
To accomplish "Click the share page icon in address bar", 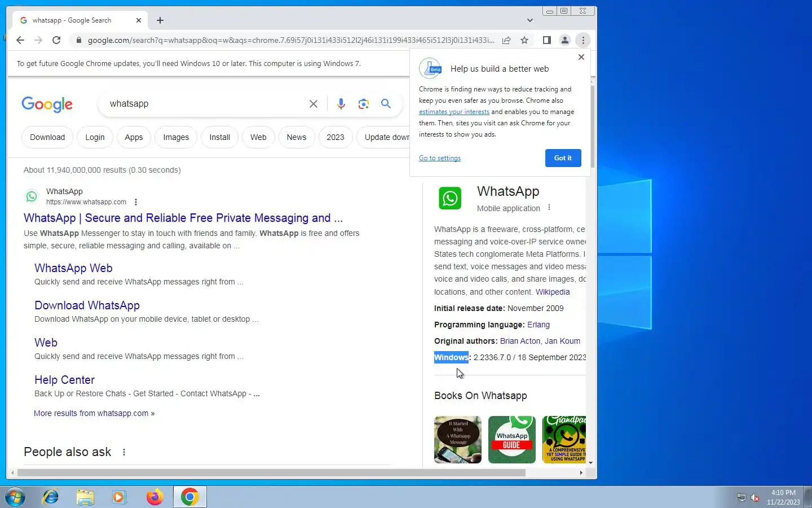I will [506, 40].
